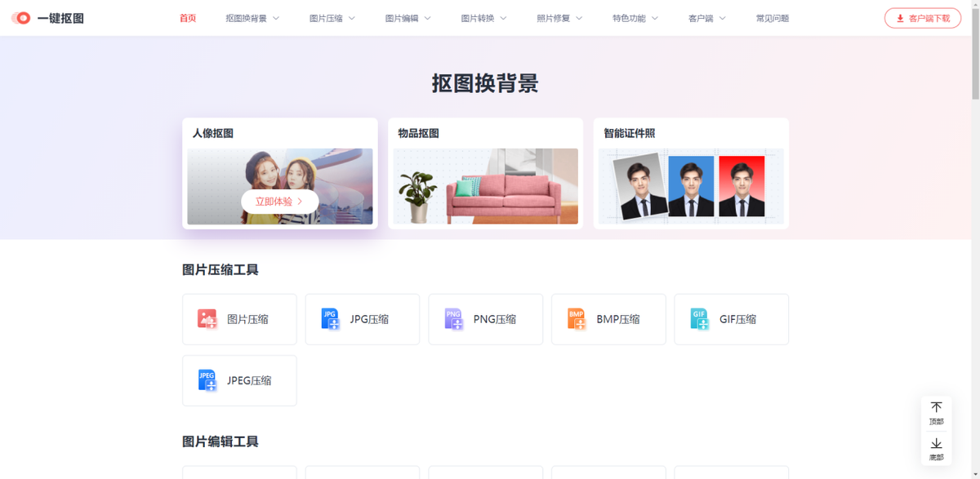Expand the 抠图换背景 dropdown menu
The image size is (980, 479).
pyautogui.click(x=247, y=16)
